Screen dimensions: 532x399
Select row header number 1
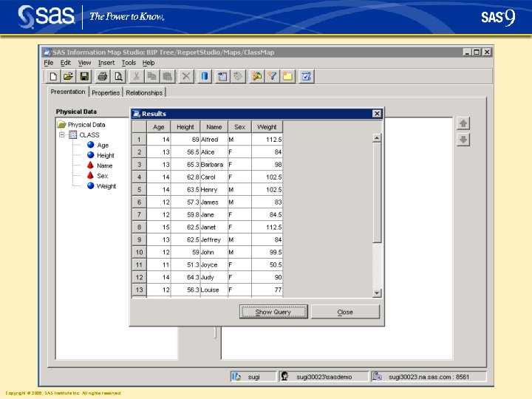click(139, 140)
